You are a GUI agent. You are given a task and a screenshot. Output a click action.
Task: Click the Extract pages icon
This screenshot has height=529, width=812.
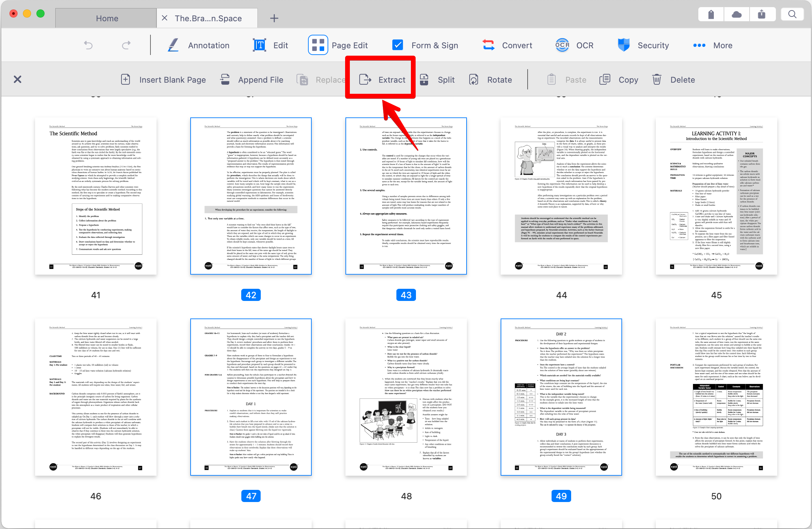click(x=365, y=80)
